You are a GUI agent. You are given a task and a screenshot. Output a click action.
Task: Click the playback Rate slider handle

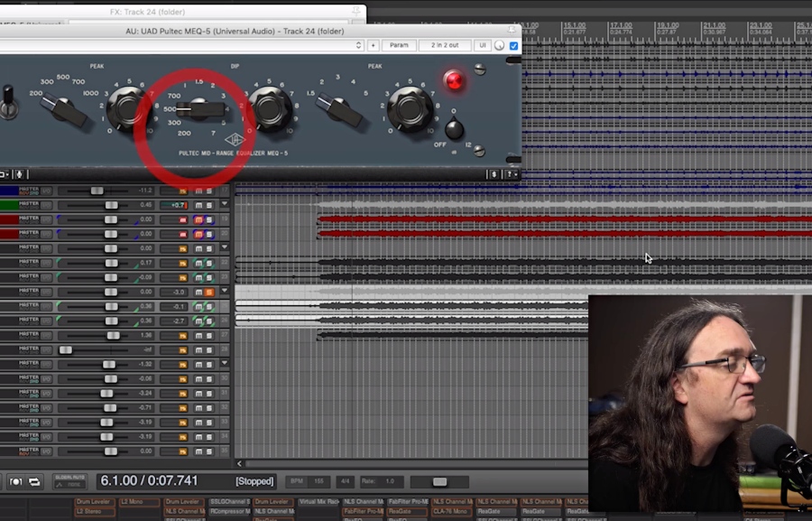coord(439,481)
